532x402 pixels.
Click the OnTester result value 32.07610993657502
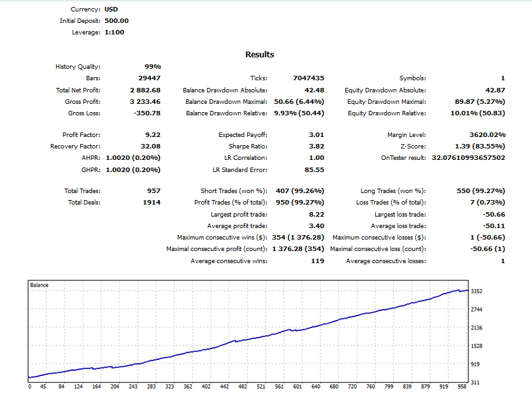click(468, 158)
